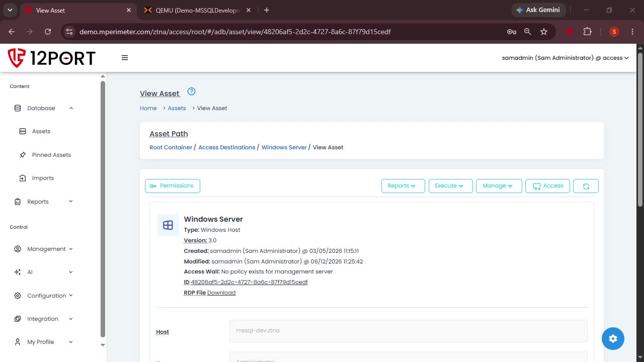Follow the Assets breadcrumb link

177,108
